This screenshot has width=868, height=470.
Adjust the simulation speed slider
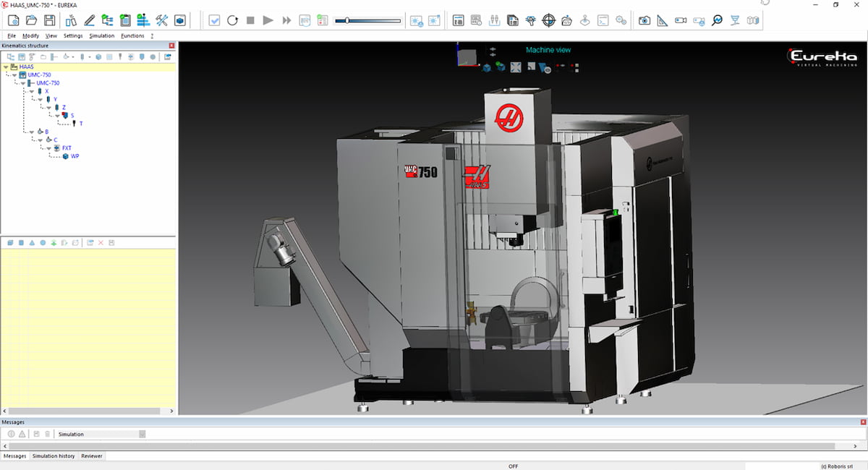347,21
